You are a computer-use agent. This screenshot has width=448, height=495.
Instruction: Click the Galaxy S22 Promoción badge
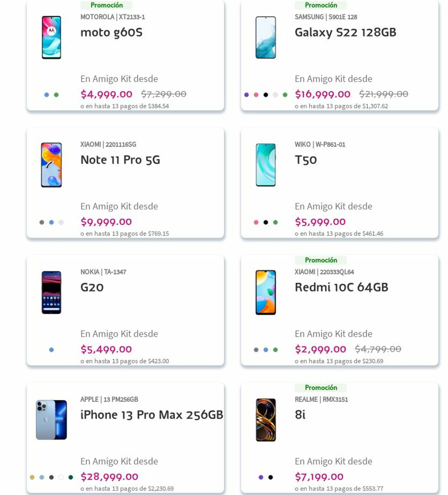(321, 5)
